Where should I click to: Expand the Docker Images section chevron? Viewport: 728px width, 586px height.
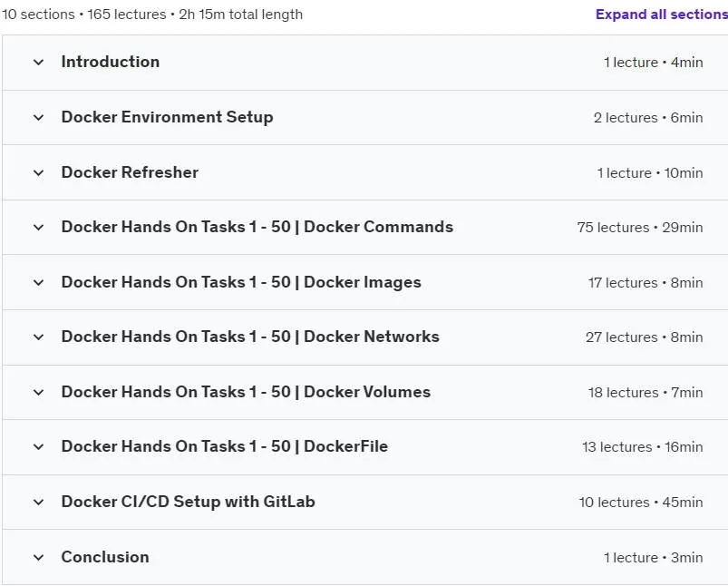point(39,282)
